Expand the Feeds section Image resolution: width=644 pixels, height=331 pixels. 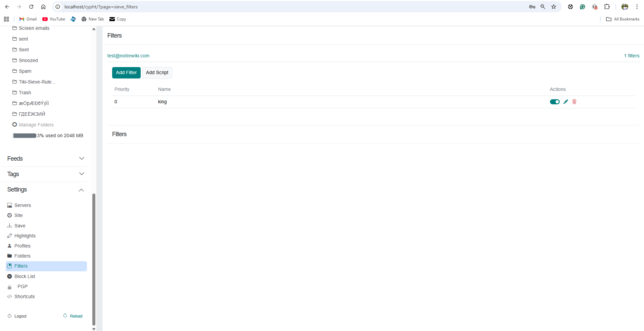point(82,158)
